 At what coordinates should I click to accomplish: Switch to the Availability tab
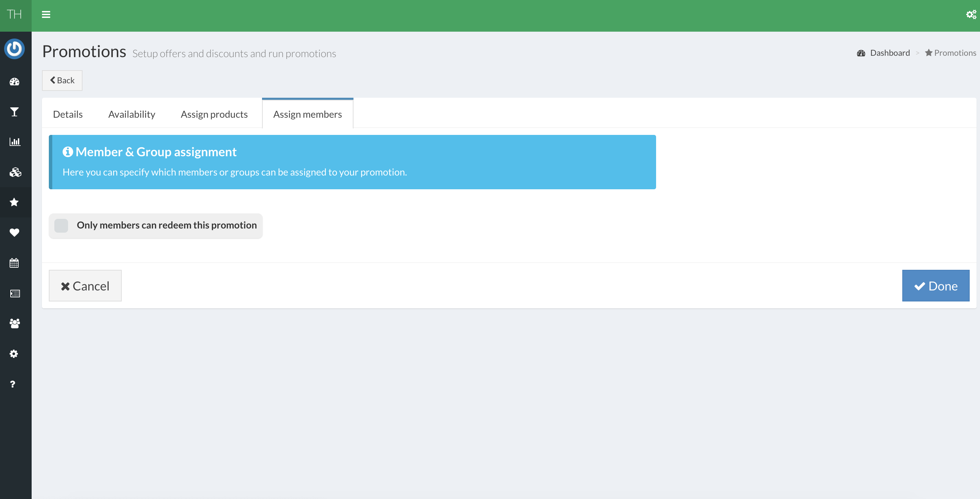tap(132, 114)
